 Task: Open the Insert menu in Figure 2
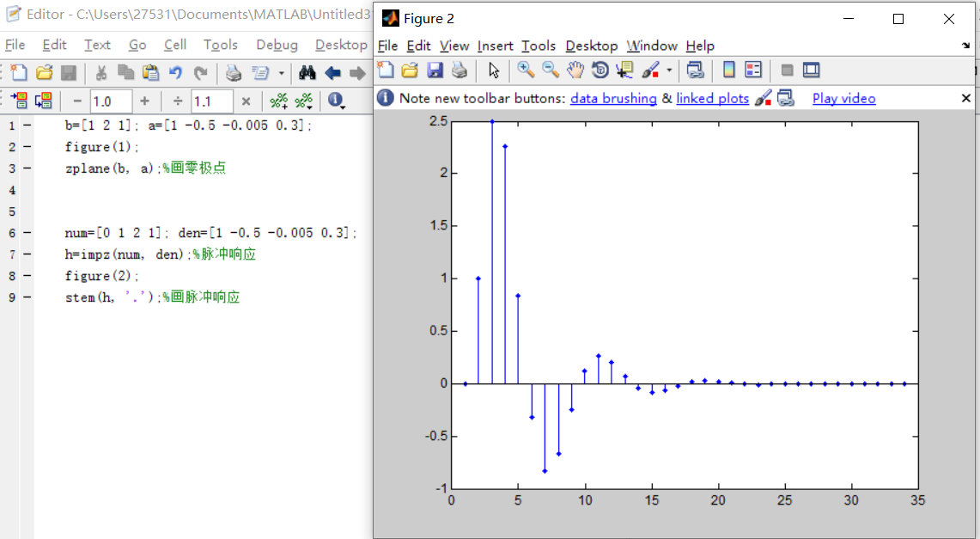pos(495,46)
